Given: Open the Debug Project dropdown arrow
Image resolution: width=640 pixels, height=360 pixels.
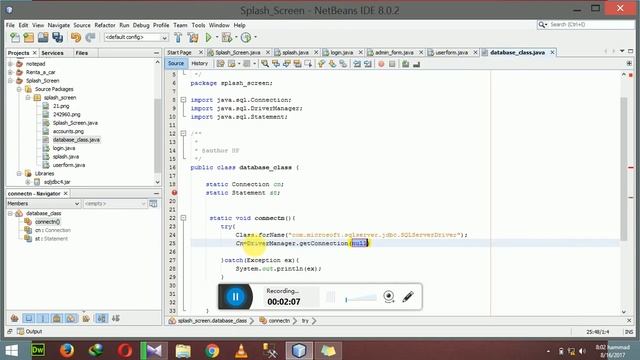Looking at the screenshot, I should (236, 37).
